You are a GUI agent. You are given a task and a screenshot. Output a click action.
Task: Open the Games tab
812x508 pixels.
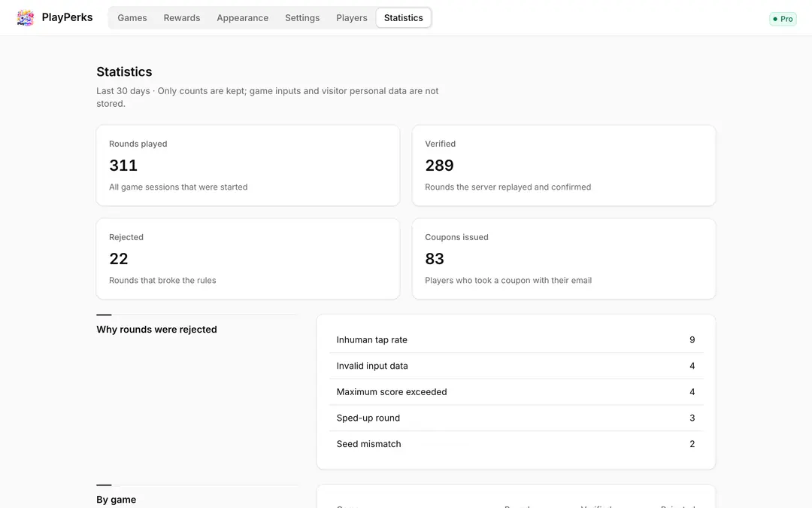(132, 17)
